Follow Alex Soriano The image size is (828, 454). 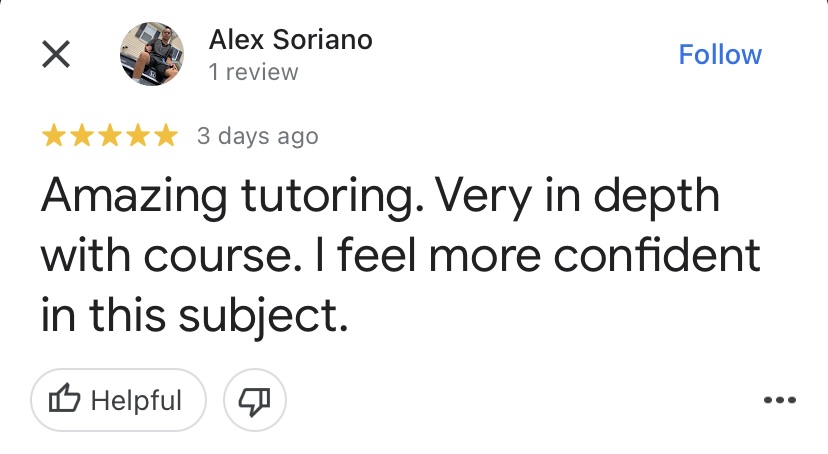[x=719, y=55]
